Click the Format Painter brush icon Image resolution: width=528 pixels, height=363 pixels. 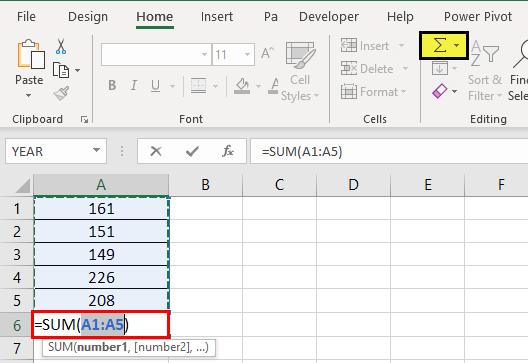click(x=61, y=93)
